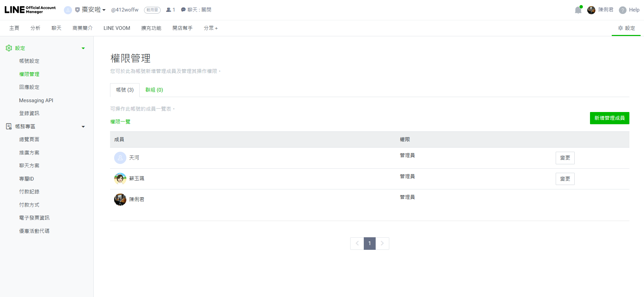Open the LINE VOOM menu item
Viewport: 644px width, 297px height.
coord(117,28)
